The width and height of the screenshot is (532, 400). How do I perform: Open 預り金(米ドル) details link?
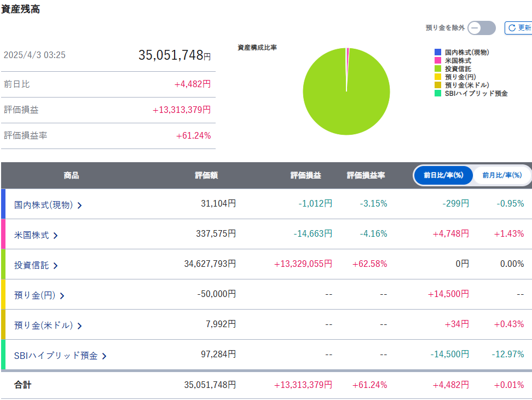pos(44,325)
